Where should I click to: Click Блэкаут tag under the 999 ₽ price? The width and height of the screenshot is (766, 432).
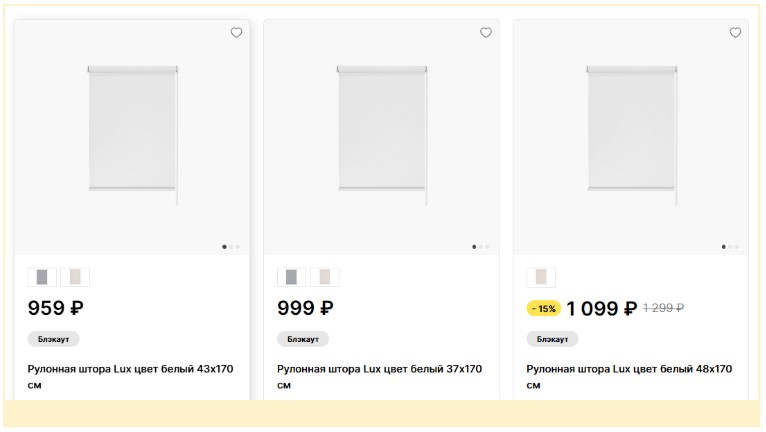tap(303, 339)
